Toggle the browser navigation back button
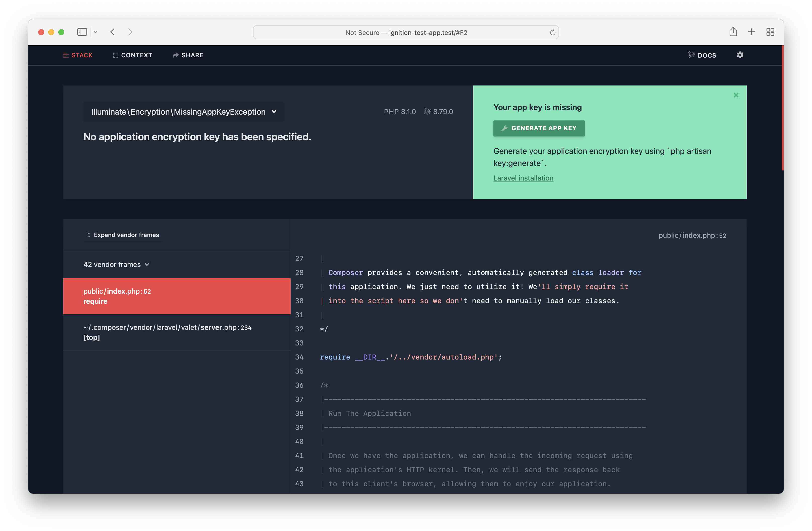The width and height of the screenshot is (812, 531). tap(112, 32)
